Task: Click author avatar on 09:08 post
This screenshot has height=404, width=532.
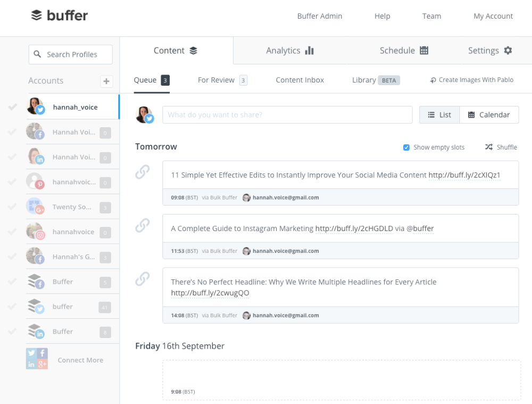Action: click(x=247, y=197)
